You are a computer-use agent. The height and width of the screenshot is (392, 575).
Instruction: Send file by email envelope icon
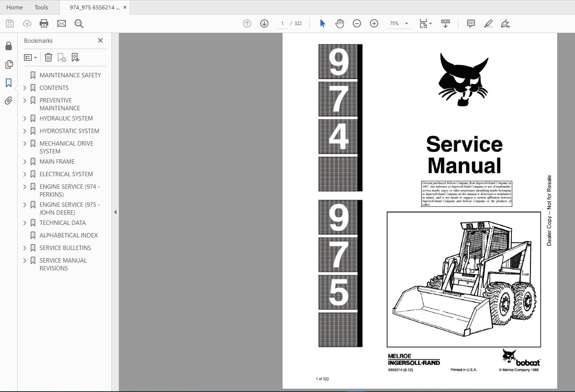pyautogui.click(x=62, y=24)
